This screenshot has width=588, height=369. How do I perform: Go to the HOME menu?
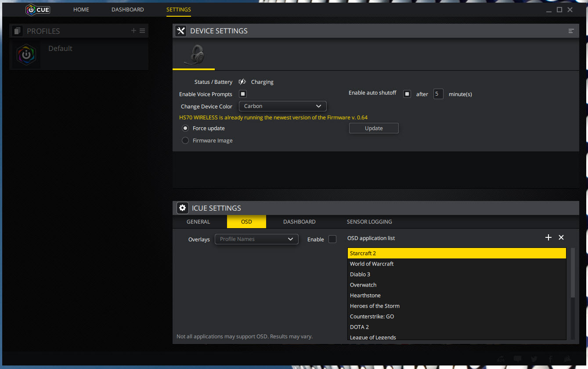[81, 10]
